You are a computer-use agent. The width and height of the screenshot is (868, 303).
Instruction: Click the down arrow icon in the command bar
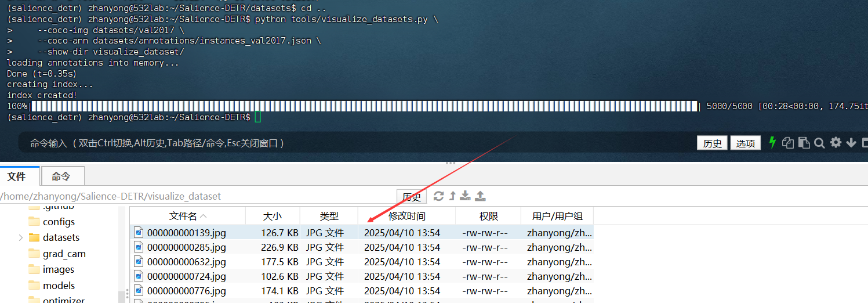pyautogui.click(x=851, y=143)
